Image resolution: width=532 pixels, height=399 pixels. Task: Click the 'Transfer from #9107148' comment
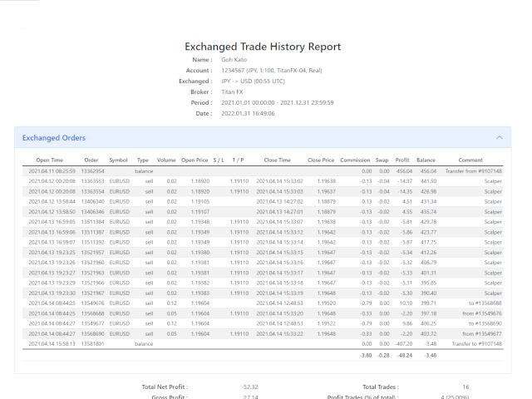coord(473,171)
